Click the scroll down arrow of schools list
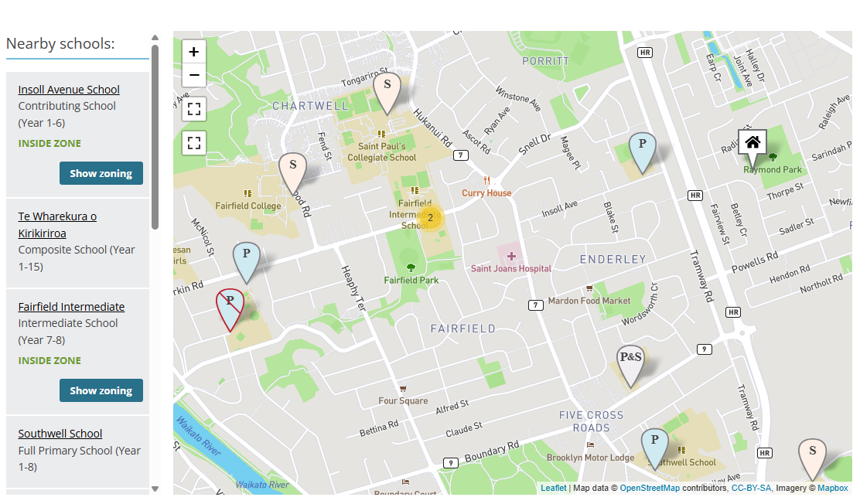The width and height of the screenshot is (860, 504). [x=155, y=489]
